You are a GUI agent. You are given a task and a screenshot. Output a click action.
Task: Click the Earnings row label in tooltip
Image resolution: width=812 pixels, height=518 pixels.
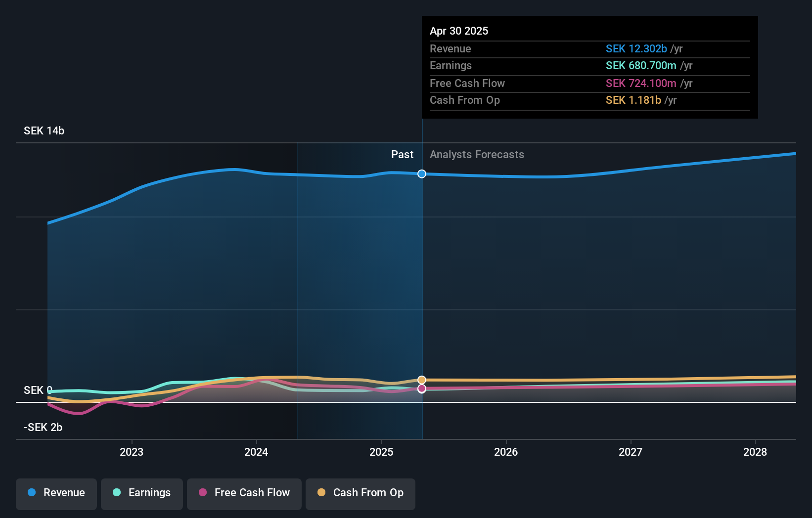click(x=451, y=65)
